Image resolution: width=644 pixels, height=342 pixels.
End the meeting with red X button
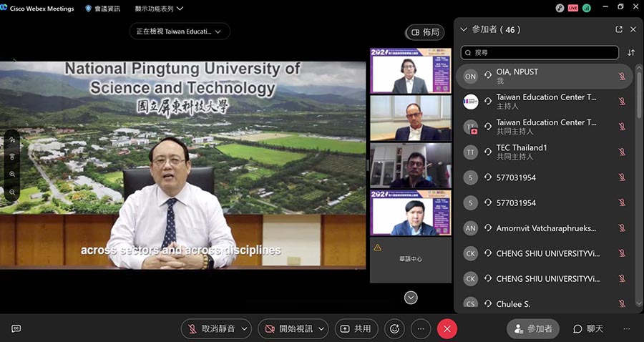click(447, 329)
